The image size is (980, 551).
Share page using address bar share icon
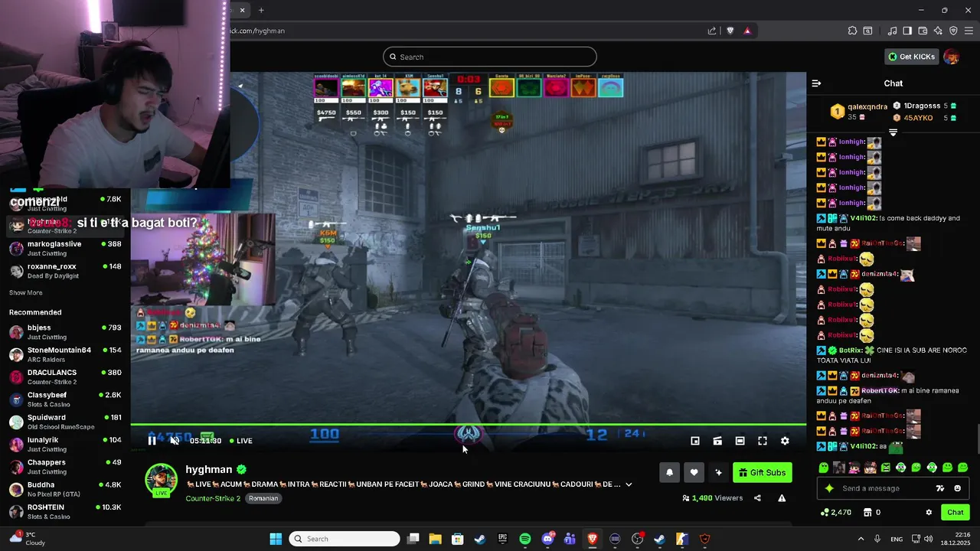712,31
